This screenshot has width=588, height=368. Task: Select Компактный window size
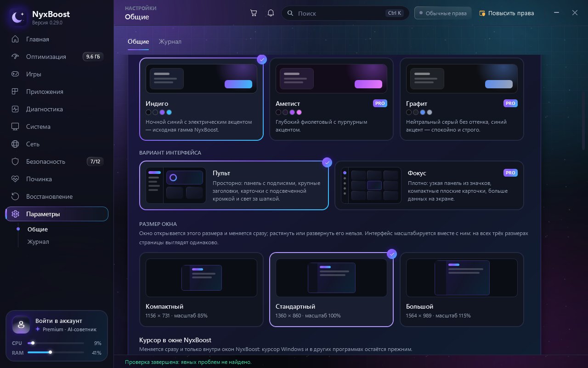pyautogui.click(x=201, y=289)
